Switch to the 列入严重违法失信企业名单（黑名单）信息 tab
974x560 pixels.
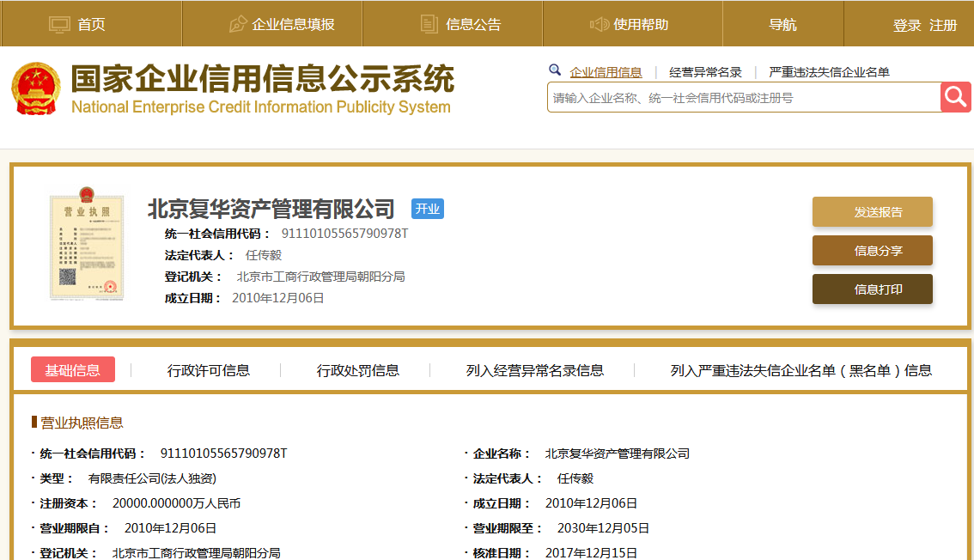click(801, 371)
